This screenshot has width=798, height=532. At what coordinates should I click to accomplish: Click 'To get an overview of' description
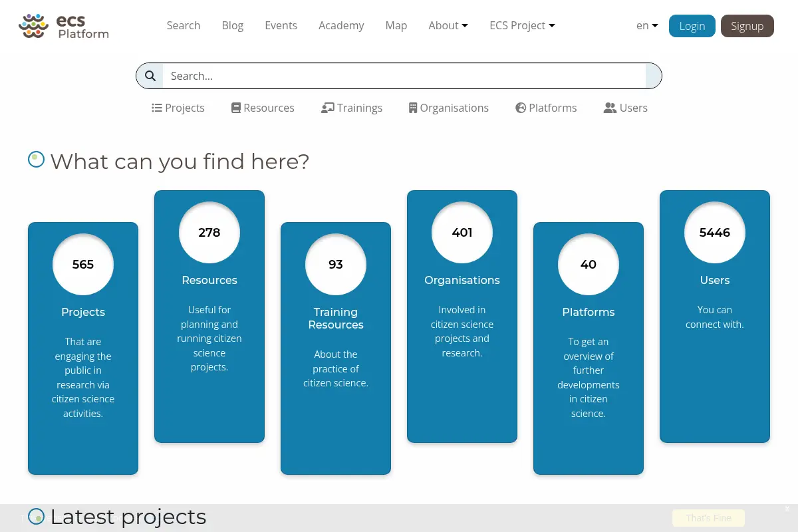pos(589,378)
